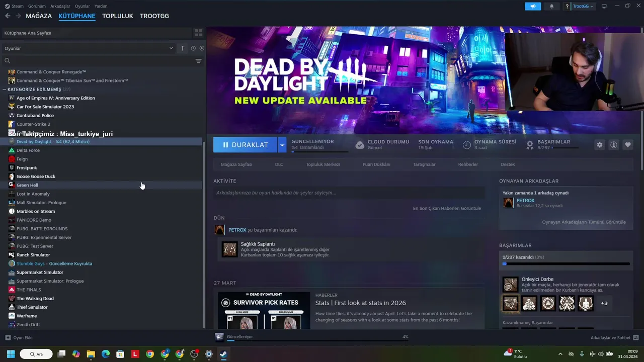Viewport: 644px width, 362px height.
Task: Open the Görünüm menu
Action: [37, 6]
